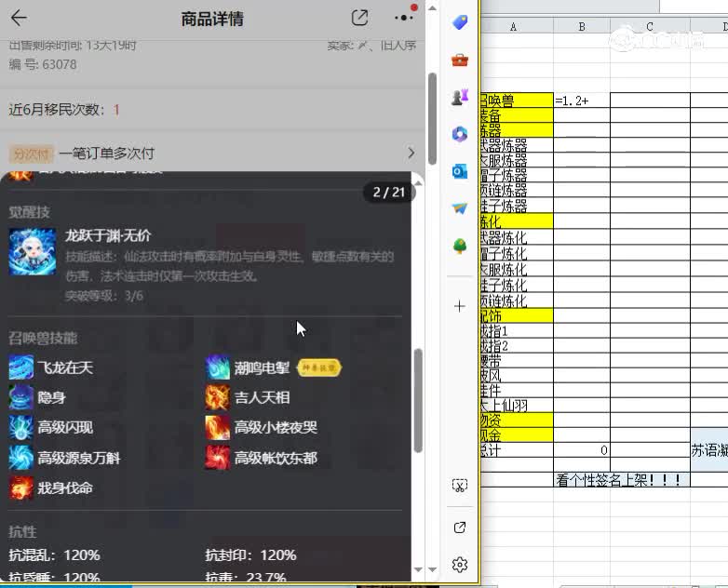Select the 太上仙羽 cell

pos(517,406)
